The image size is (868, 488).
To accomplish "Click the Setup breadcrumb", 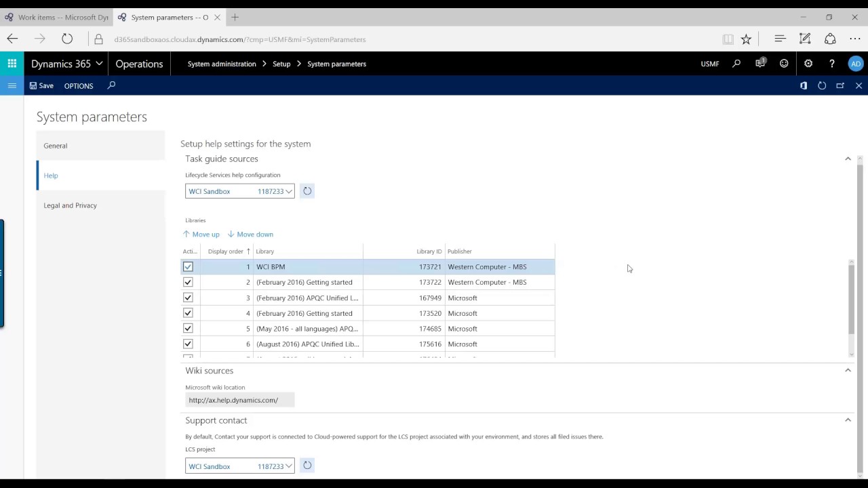I will pos(281,64).
